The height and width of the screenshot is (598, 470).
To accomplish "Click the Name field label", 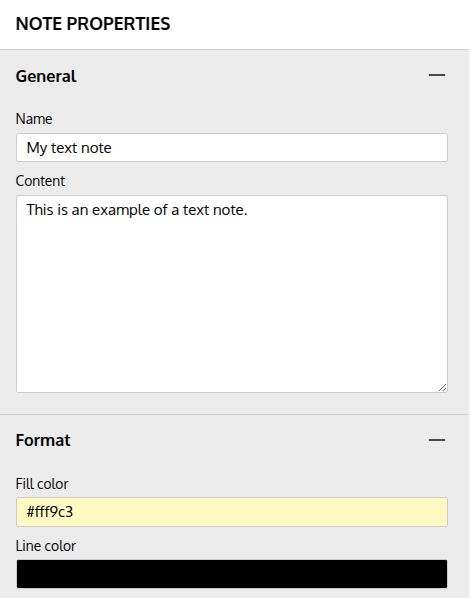I will click(34, 119).
